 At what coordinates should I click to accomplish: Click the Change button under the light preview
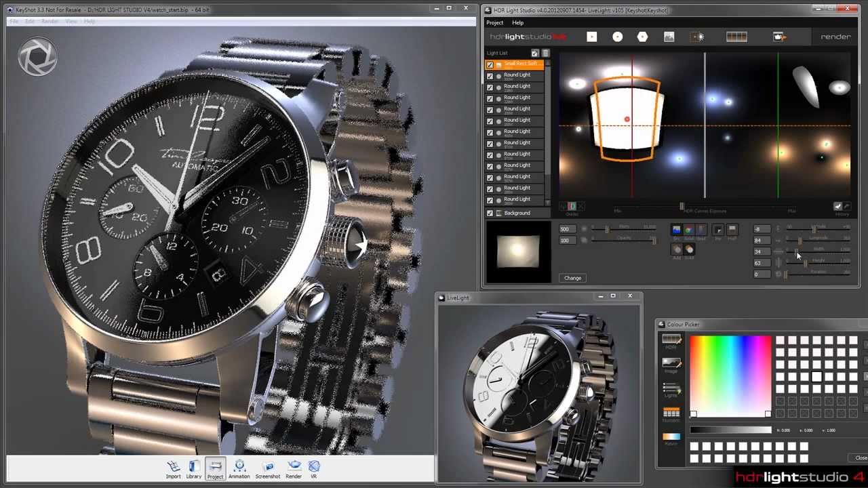572,278
